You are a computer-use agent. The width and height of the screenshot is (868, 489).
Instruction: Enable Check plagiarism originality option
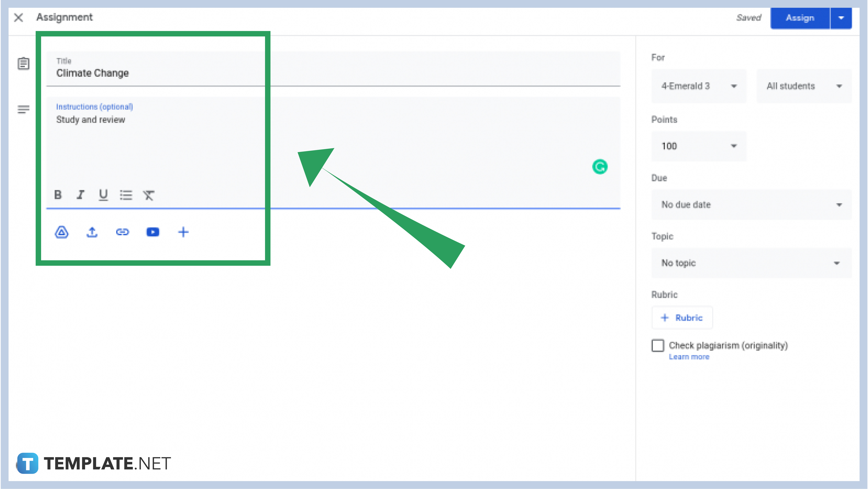click(x=657, y=345)
